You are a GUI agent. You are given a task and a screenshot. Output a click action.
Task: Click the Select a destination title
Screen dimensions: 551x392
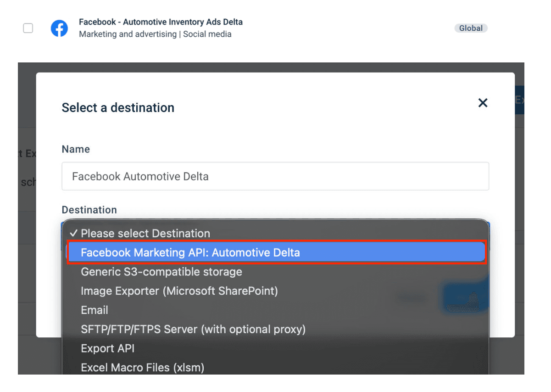point(117,107)
